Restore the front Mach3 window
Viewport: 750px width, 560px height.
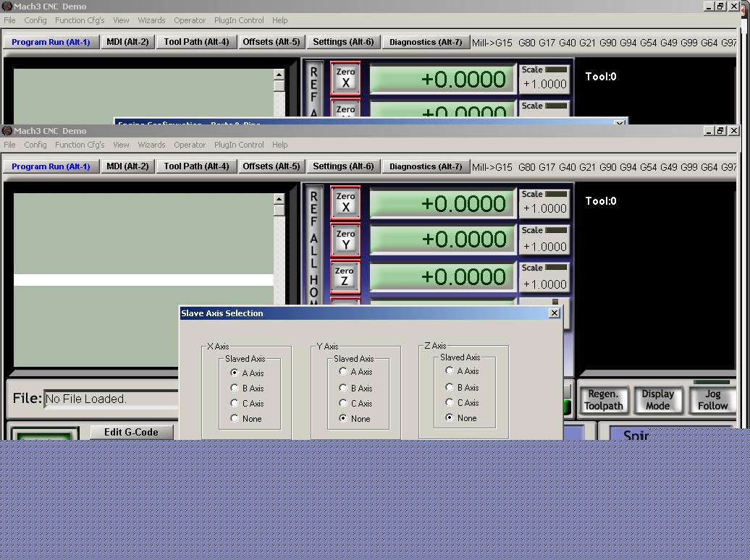click(x=721, y=130)
